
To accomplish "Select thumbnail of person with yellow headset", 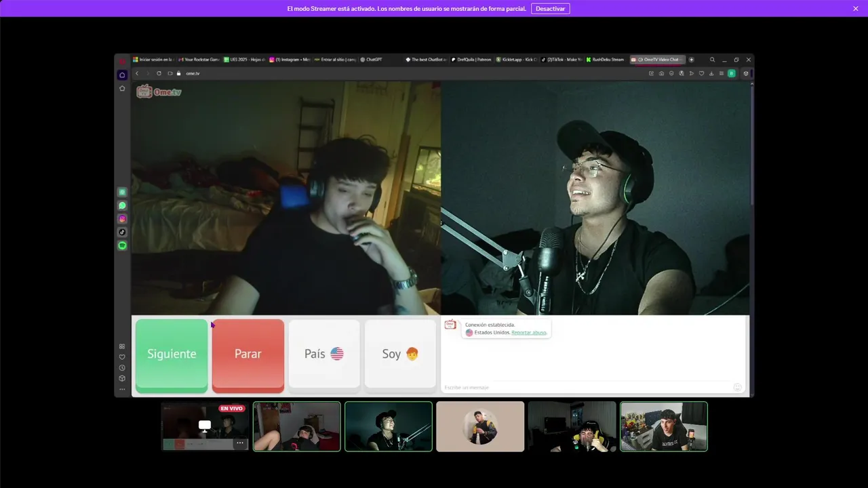I will (x=572, y=426).
